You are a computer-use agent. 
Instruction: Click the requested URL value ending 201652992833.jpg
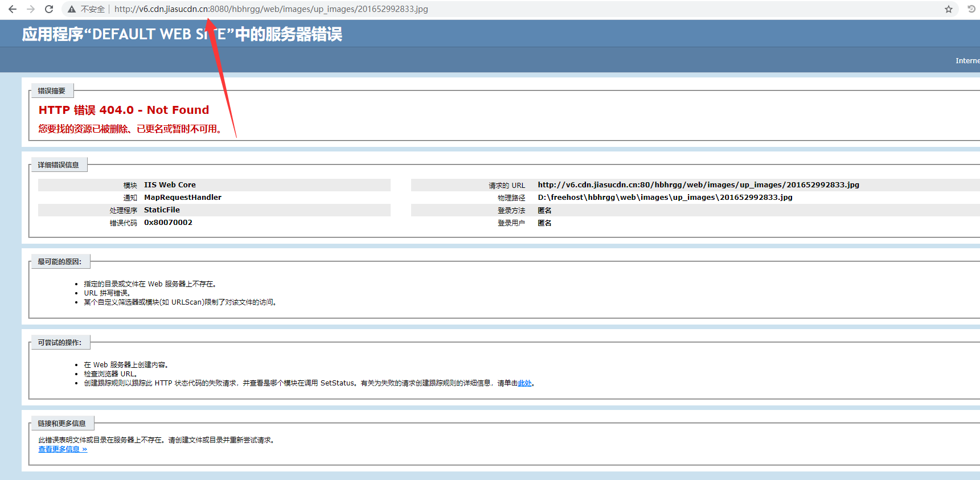click(x=698, y=185)
